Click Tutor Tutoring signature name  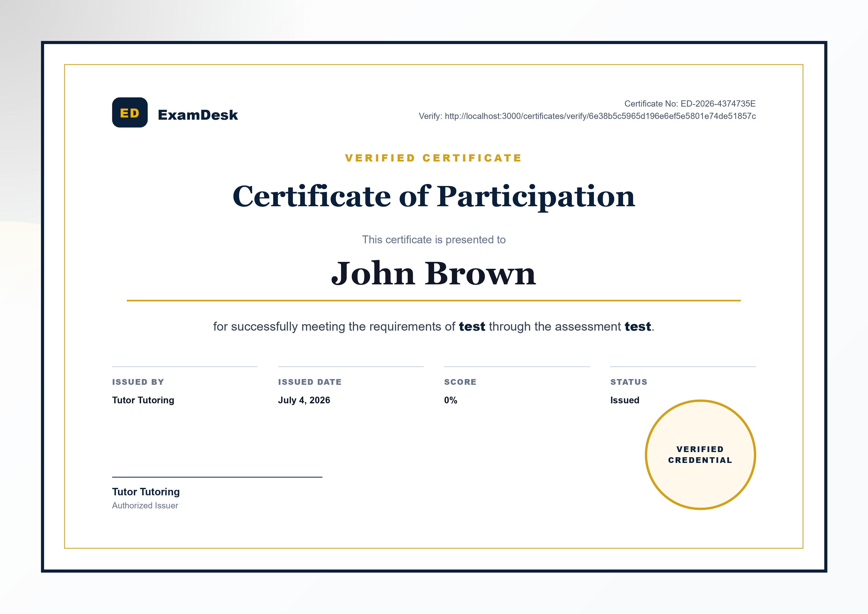tap(146, 492)
